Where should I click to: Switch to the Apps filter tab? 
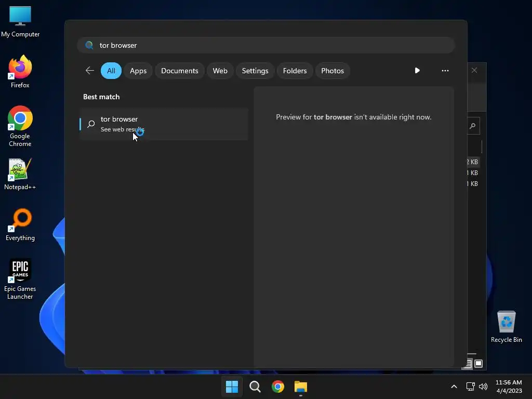coord(138,71)
